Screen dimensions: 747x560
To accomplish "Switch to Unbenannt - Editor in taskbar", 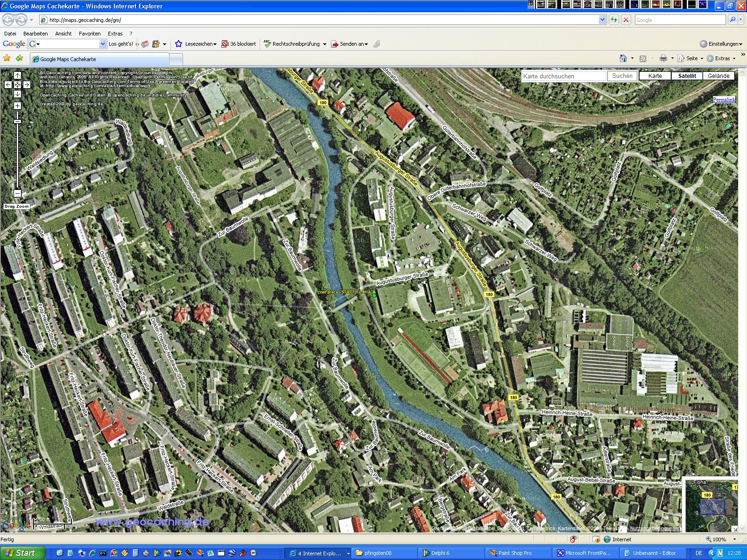I will (x=653, y=553).
